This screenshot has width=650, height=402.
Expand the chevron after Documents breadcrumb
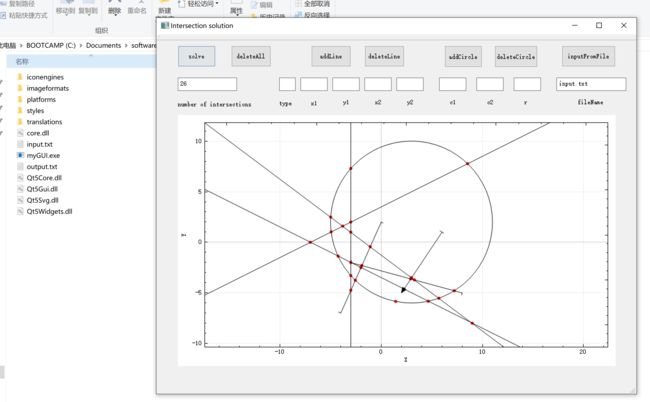(x=126, y=45)
